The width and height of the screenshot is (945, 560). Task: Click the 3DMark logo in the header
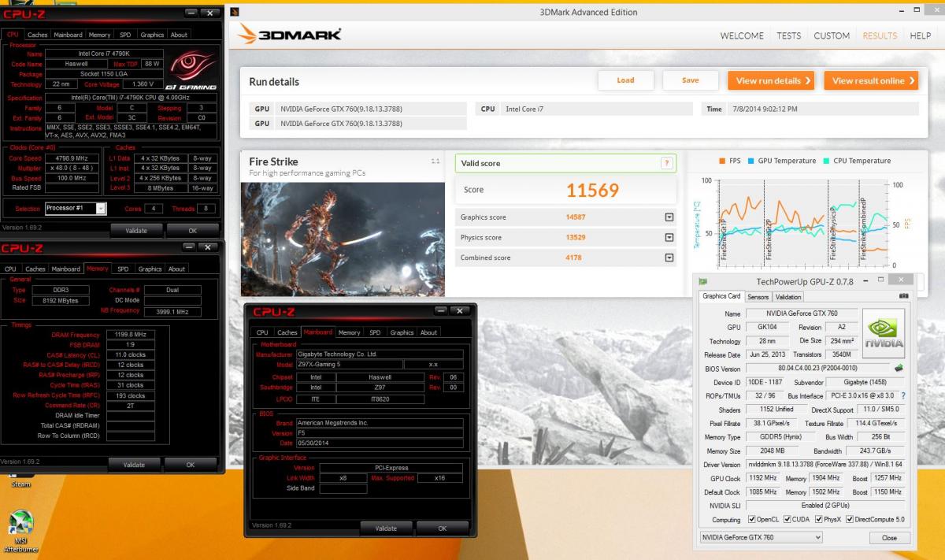[x=289, y=35]
